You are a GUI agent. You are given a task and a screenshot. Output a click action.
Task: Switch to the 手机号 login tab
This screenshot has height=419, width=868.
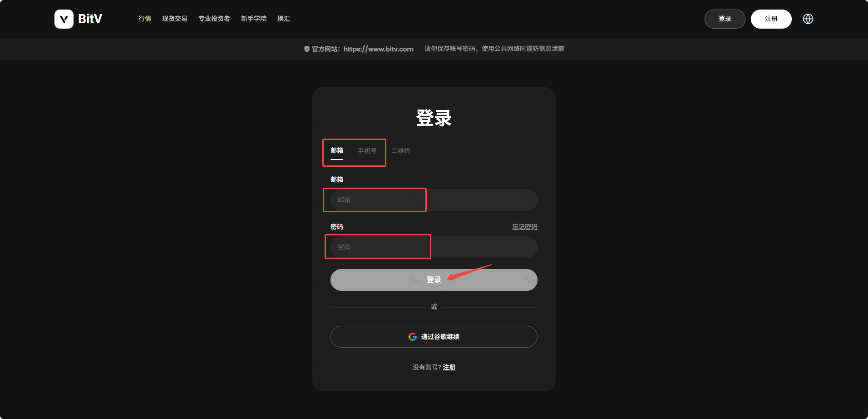click(x=367, y=151)
